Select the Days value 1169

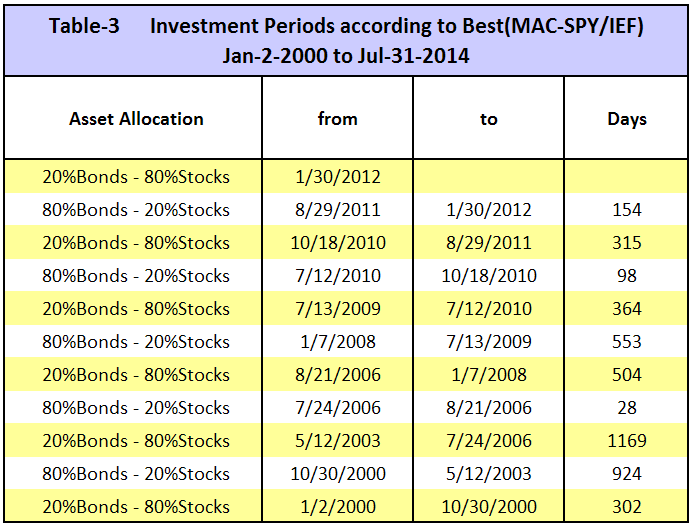click(x=627, y=441)
